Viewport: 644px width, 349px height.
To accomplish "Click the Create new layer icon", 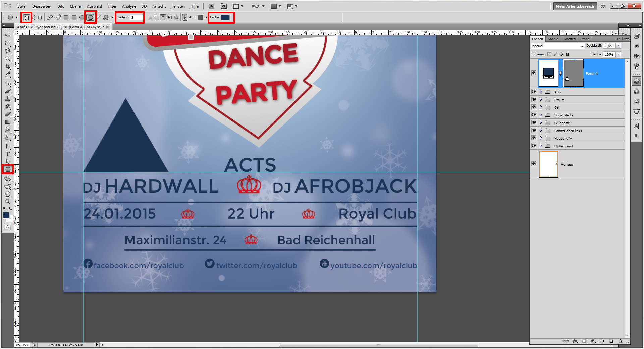I will point(611,341).
